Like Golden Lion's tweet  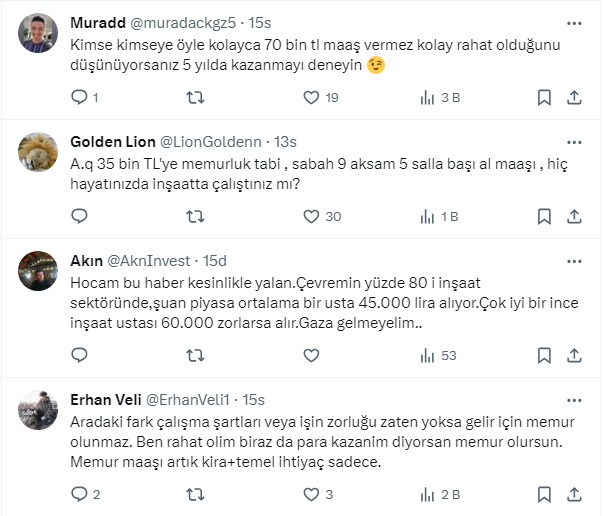pos(311,216)
